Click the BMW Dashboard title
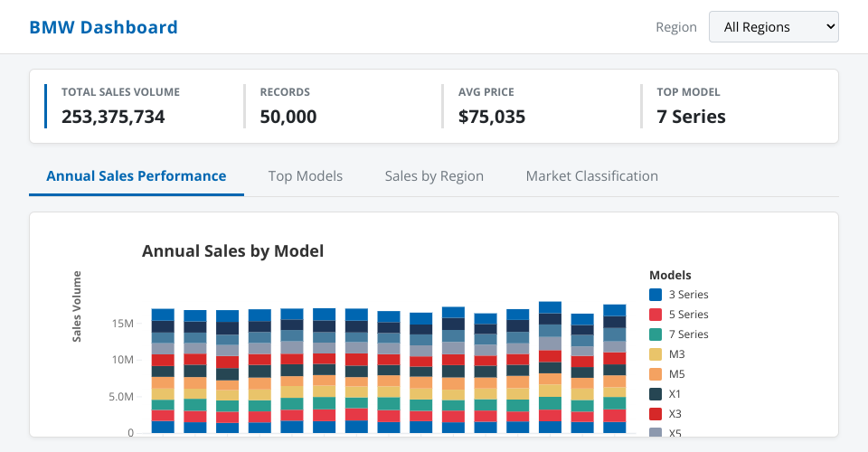The height and width of the screenshot is (452, 868). pyautogui.click(x=103, y=27)
